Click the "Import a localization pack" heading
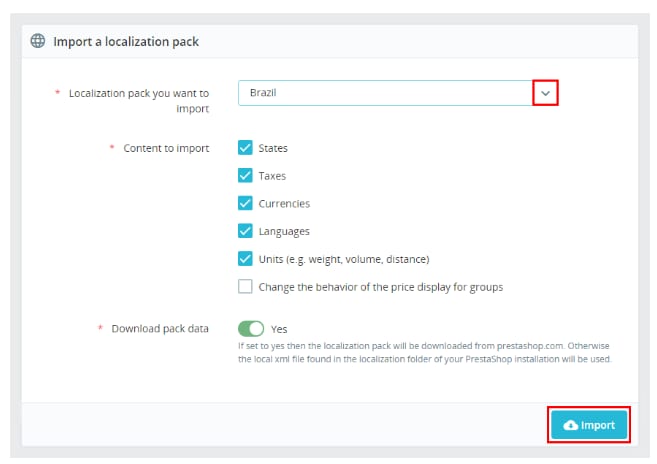 pos(125,41)
